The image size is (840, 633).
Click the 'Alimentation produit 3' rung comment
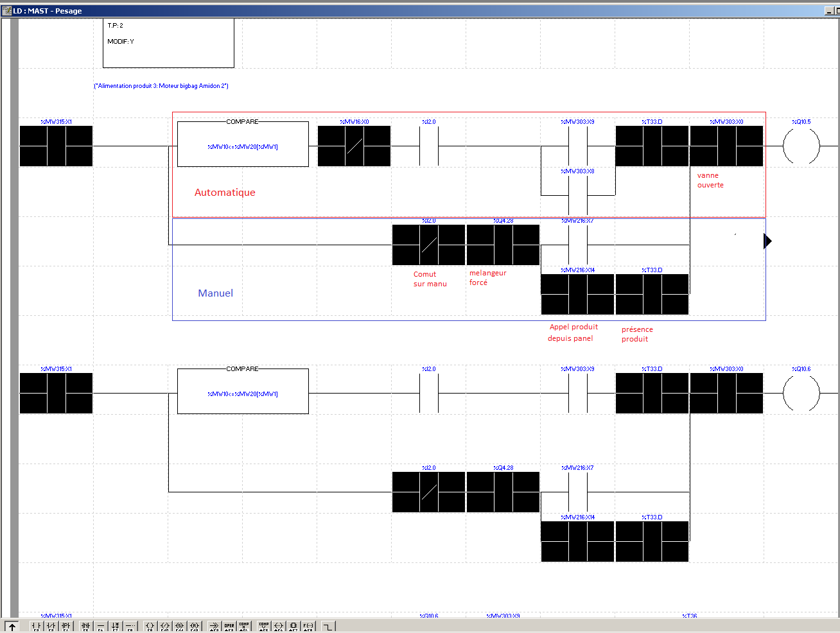tap(161, 86)
